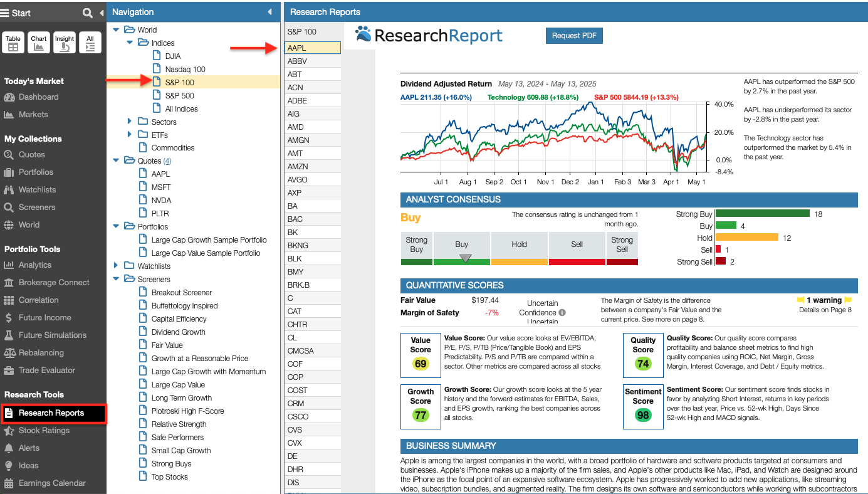Click the Value Score 69 badge
The height and width of the screenshot is (494, 868).
pyautogui.click(x=420, y=364)
